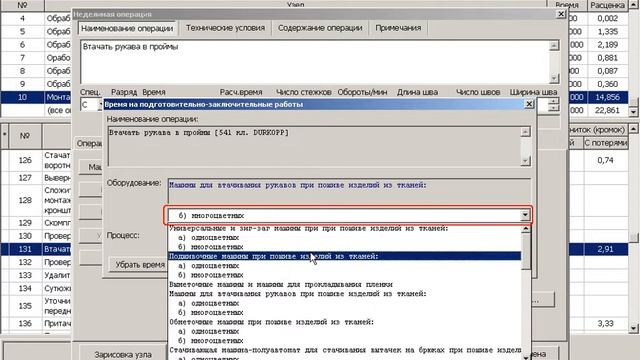The height and width of the screenshot is (360, 640).
Task: Select а) одноцветных under Универсальные и зиг-заг
Action: point(344,238)
